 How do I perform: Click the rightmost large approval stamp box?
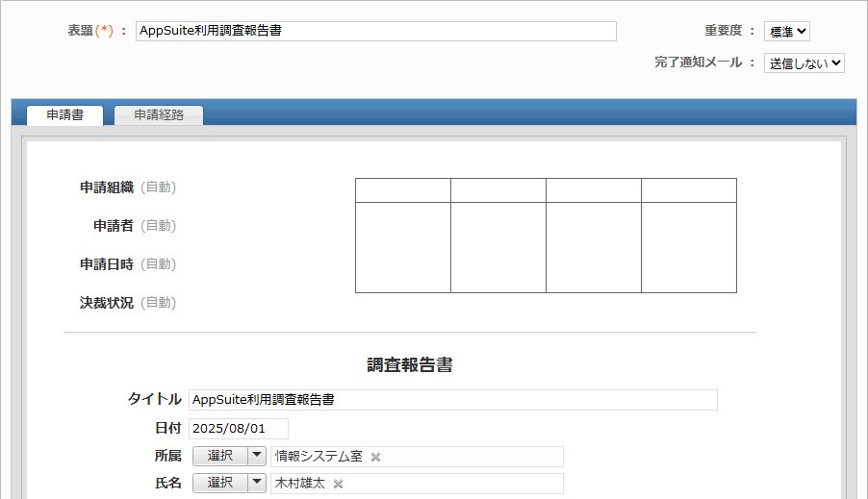pyautogui.click(x=688, y=247)
